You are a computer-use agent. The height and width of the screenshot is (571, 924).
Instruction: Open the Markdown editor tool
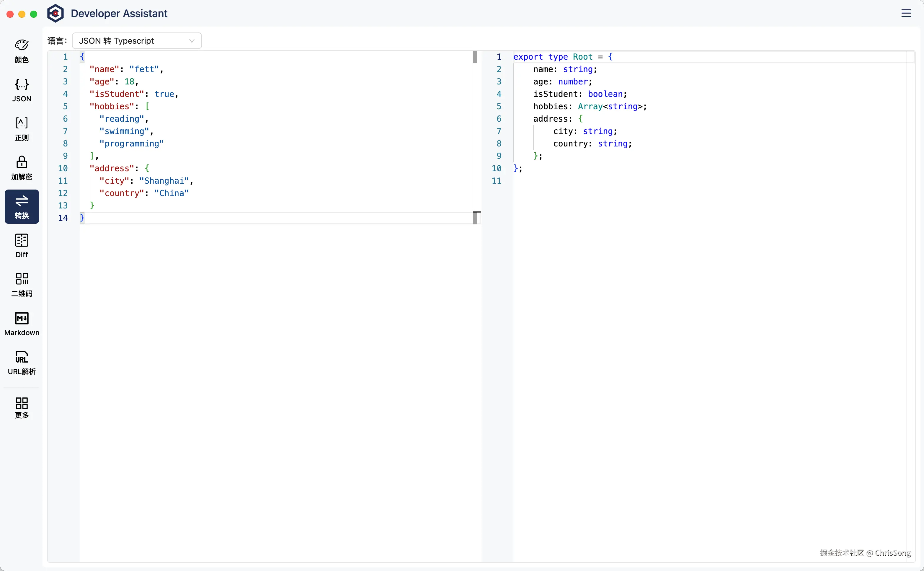(22, 324)
